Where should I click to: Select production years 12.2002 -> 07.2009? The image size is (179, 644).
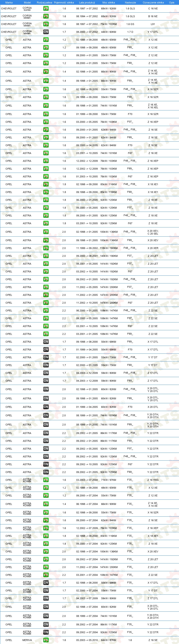pyautogui.click(x=87, y=528)
